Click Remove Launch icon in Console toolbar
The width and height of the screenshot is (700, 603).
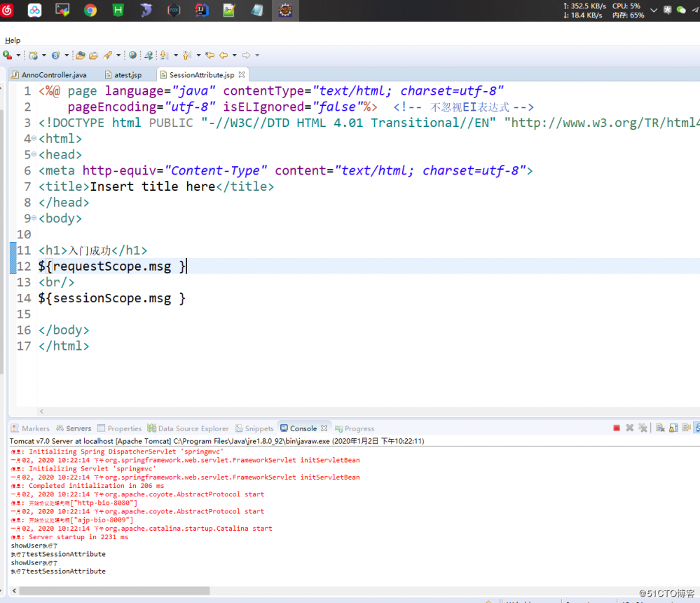[630, 428]
